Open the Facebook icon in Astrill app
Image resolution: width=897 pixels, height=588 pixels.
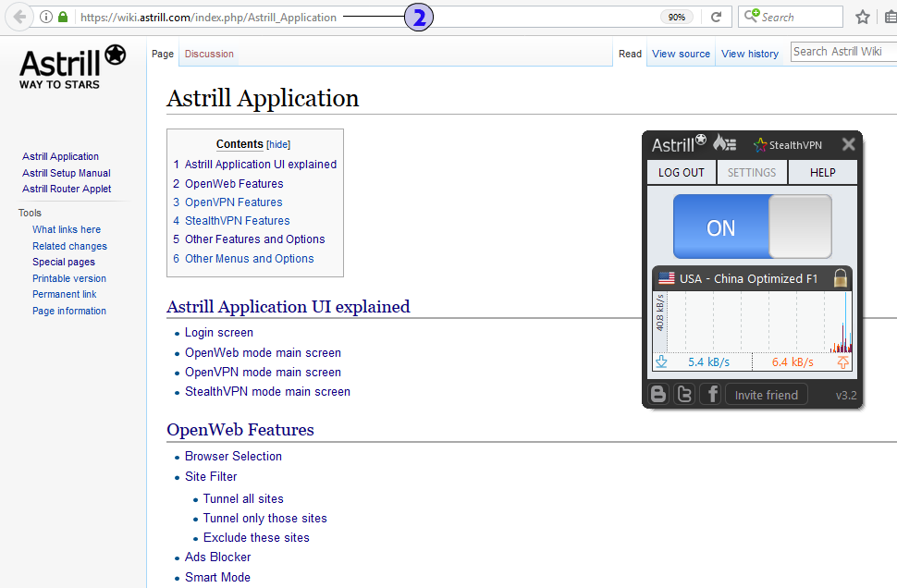click(711, 394)
